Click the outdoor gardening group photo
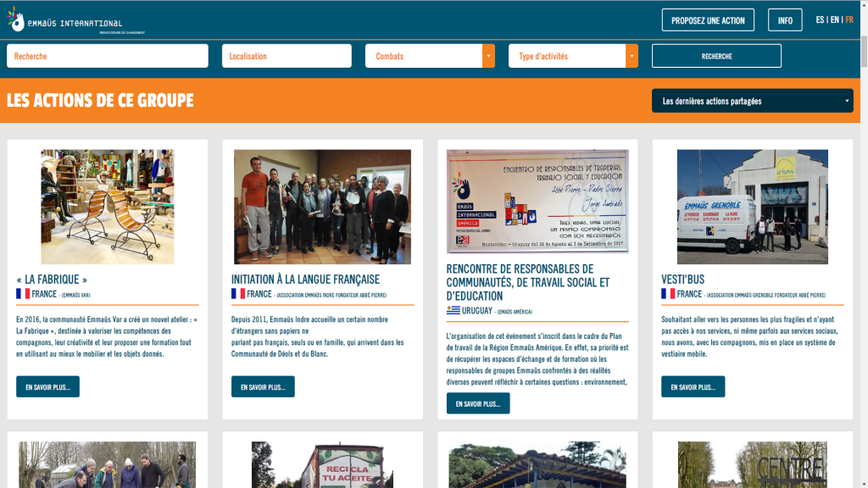This screenshot has width=868, height=488. click(x=108, y=465)
